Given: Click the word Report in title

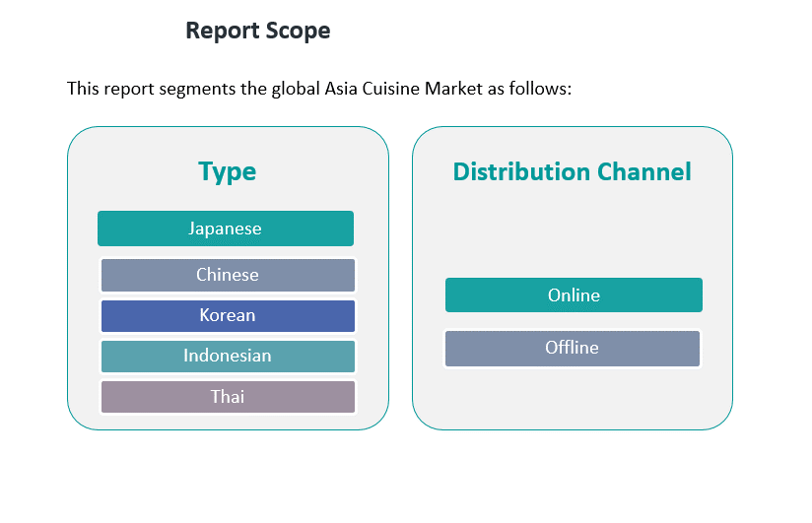Looking at the screenshot, I should tap(221, 31).
